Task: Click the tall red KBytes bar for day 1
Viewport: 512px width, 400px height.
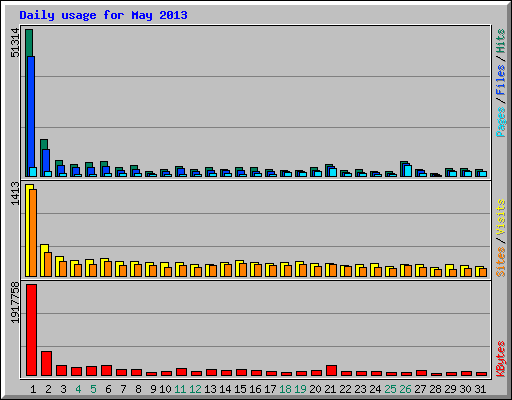Action: pyautogui.click(x=31, y=330)
